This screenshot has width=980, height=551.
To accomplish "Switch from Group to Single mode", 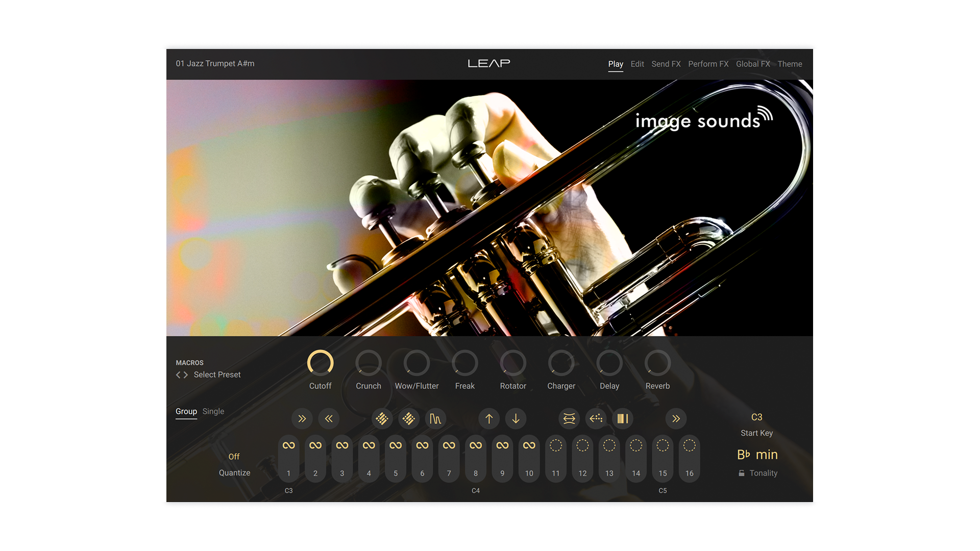I will (x=213, y=411).
